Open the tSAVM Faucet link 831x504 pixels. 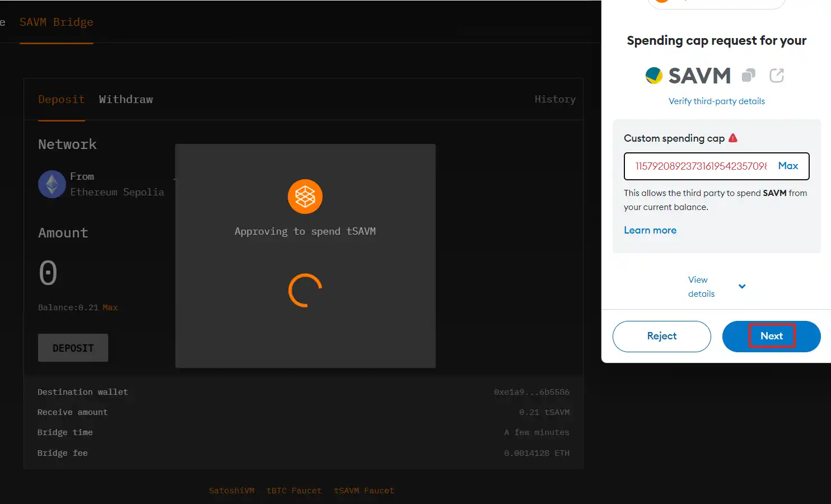364,491
